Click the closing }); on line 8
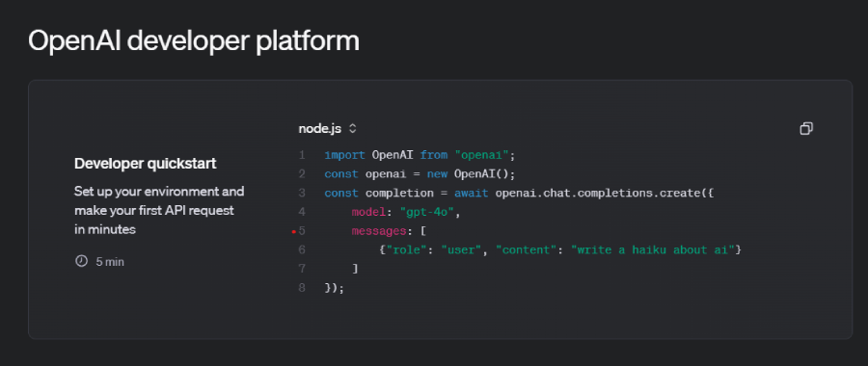 (x=335, y=288)
